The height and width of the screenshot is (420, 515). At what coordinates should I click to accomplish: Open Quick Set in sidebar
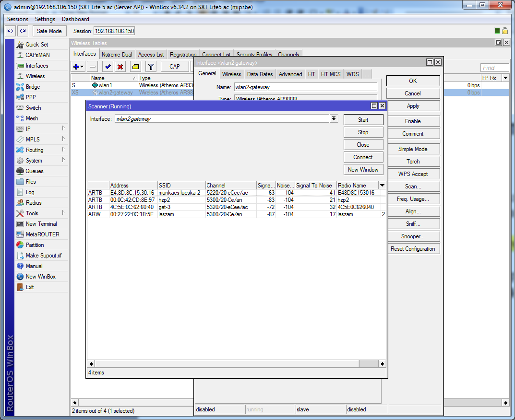click(36, 45)
